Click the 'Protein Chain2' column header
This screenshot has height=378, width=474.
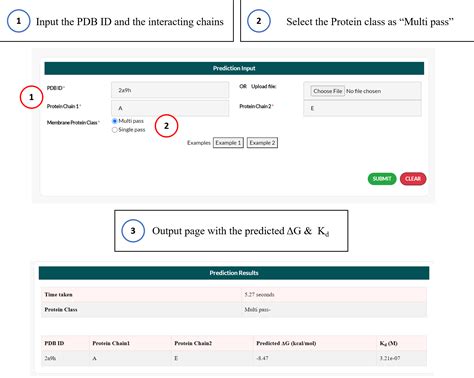coord(193,343)
